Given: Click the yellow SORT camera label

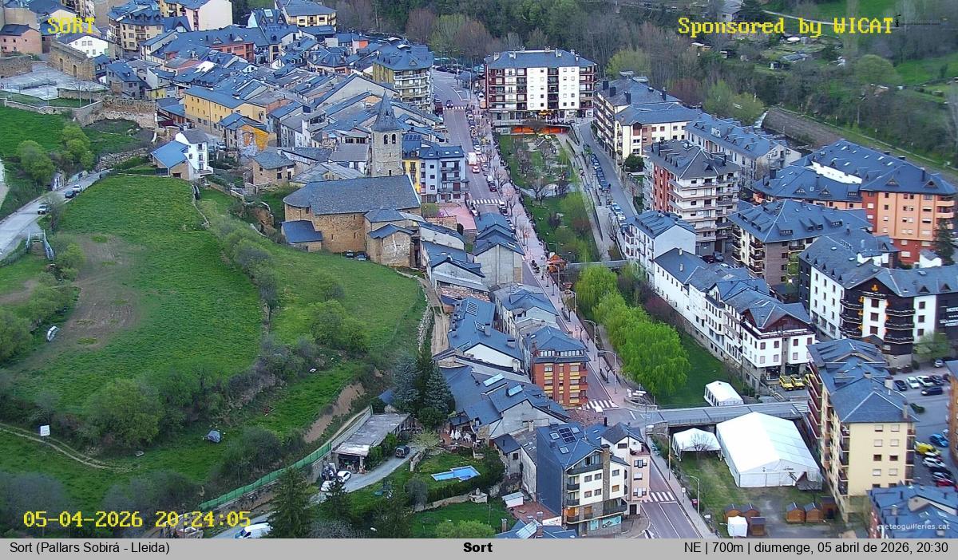Looking at the screenshot, I should coord(70,26).
